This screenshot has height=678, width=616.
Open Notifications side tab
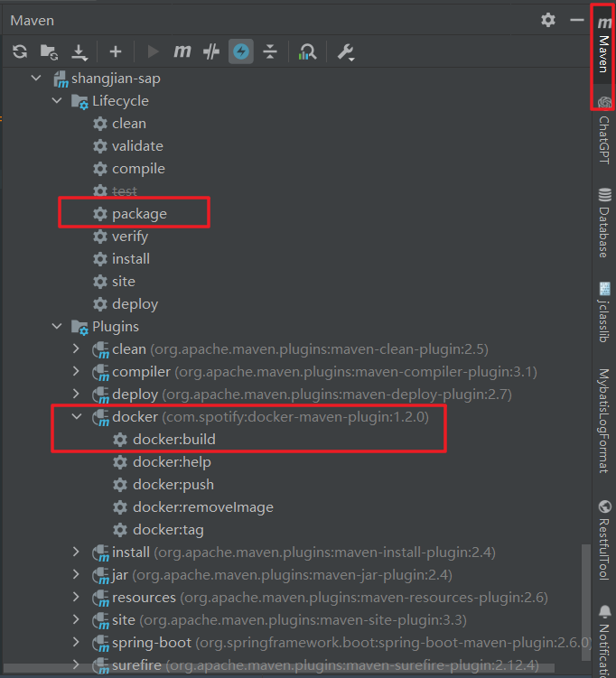pyautogui.click(x=605, y=641)
